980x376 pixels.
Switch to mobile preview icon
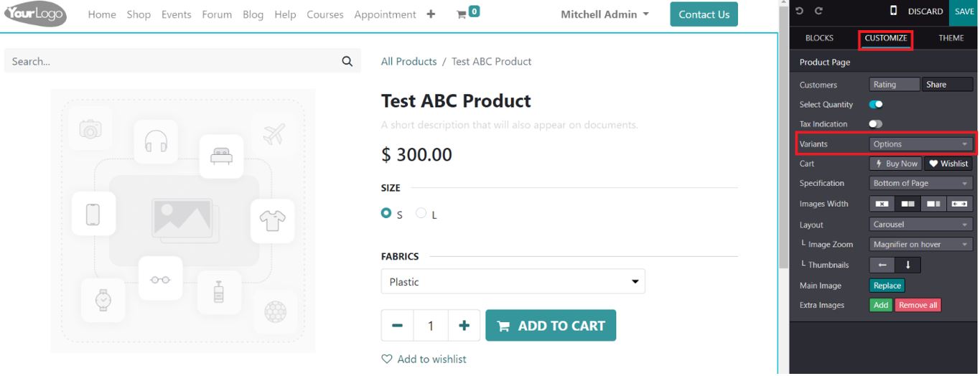(x=894, y=11)
